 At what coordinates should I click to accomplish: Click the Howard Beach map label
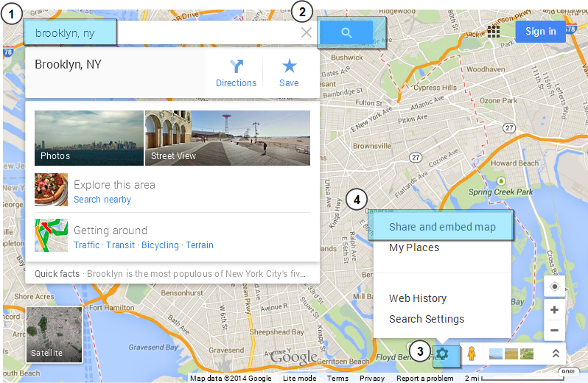pos(514,163)
